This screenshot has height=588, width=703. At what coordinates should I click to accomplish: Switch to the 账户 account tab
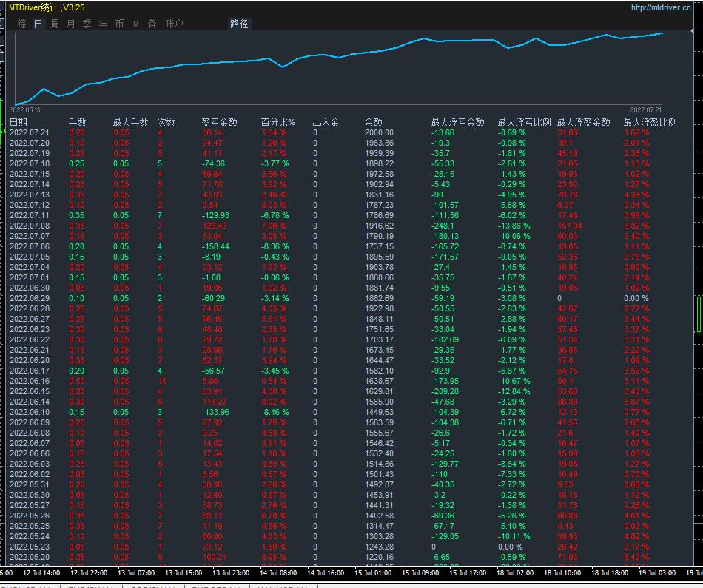[174, 24]
